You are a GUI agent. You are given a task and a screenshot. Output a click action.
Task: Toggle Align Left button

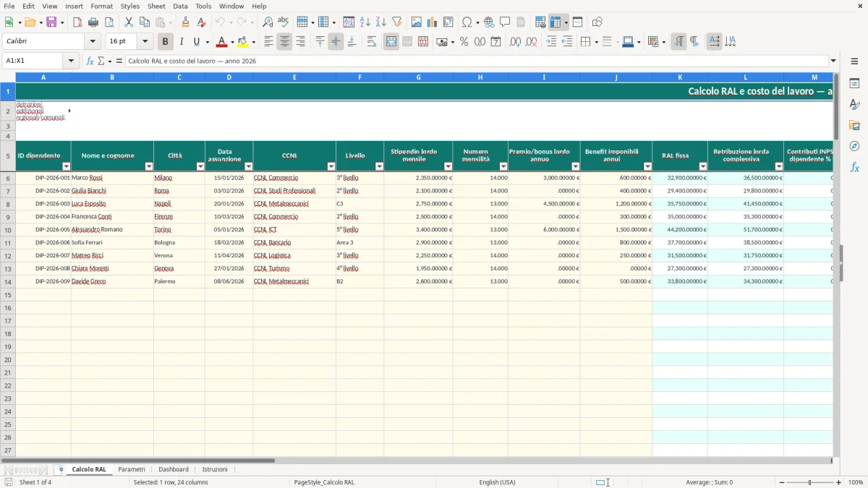[268, 42]
